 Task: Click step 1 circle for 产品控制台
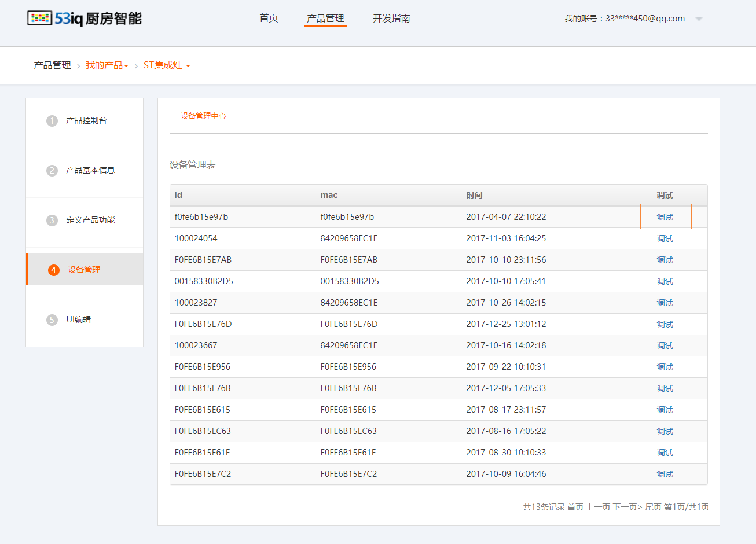tap(52, 121)
